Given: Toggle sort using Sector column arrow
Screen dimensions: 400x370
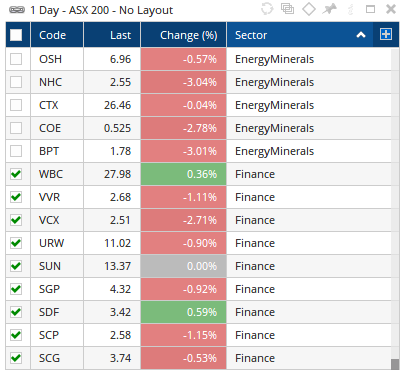Looking at the screenshot, I should [361, 35].
